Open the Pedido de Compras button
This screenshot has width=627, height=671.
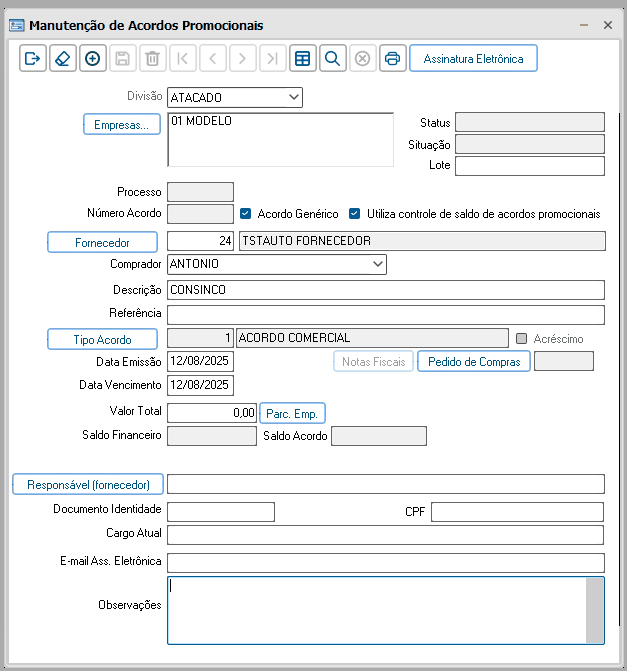474,362
